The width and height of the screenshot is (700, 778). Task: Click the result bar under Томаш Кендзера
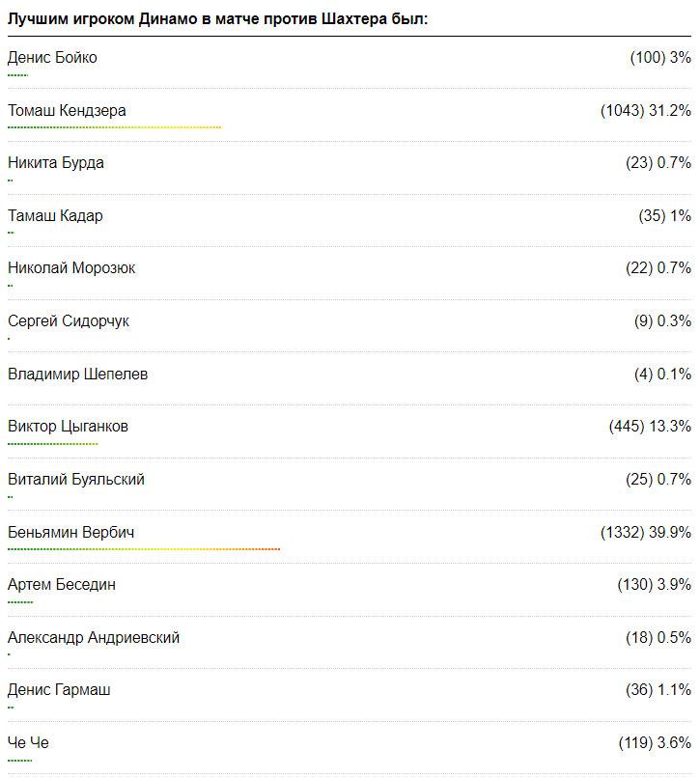pos(114,127)
